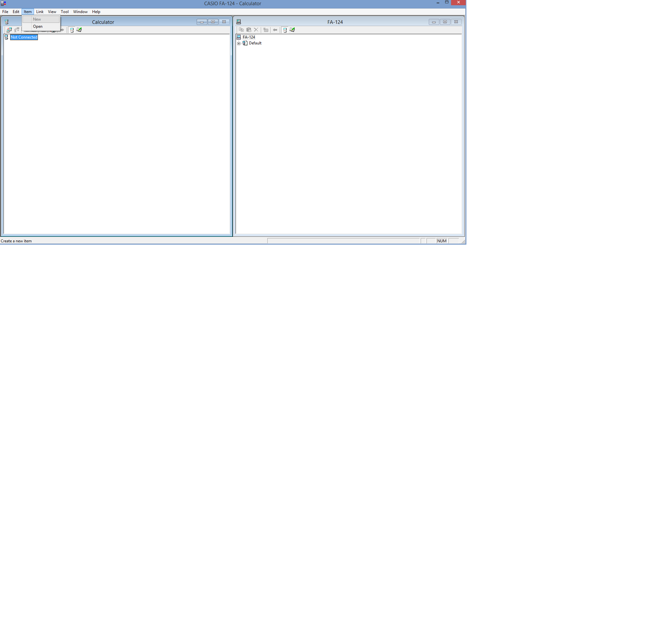This screenshot has height=631, width=672.
Task: Choose Open in the Item menu
Action: point(41,26)
